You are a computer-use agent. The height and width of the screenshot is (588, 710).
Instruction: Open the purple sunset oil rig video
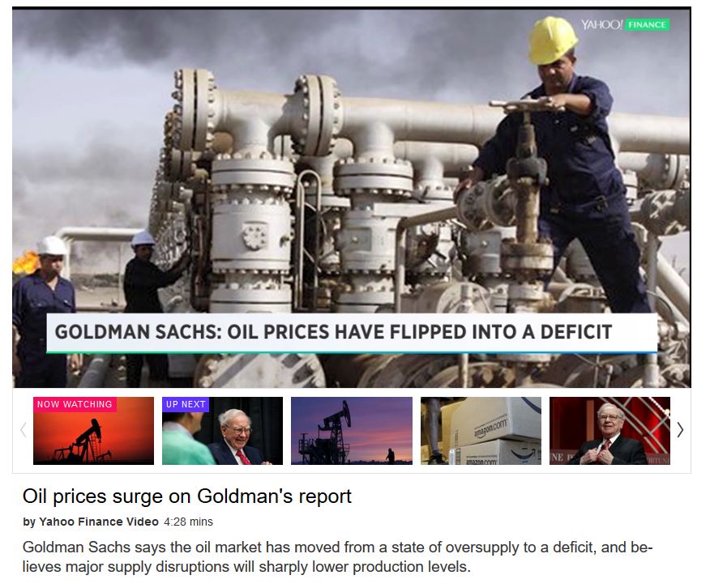(x=352, y=431)
